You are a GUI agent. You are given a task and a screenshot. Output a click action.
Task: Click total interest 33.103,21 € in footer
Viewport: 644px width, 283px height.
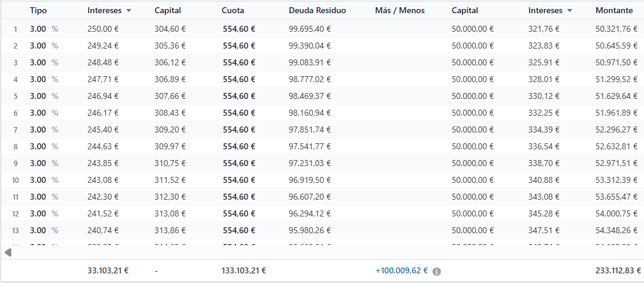coord(108,270)
